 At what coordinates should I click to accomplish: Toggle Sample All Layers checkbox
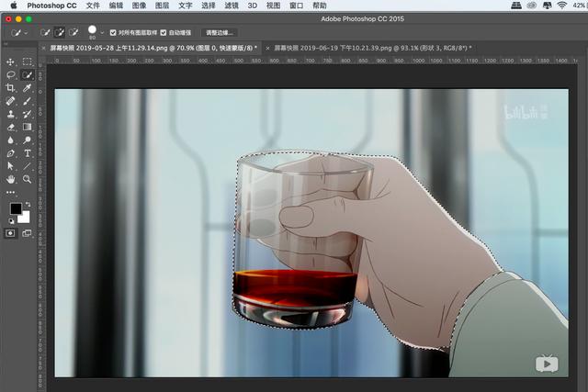coord(113,33)
